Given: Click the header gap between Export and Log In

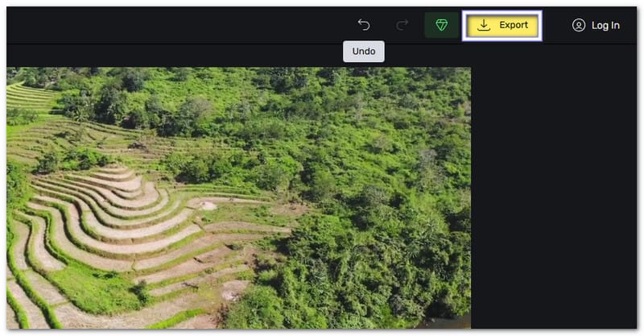Looking at the screenshot, I should (x=554, y=25).
